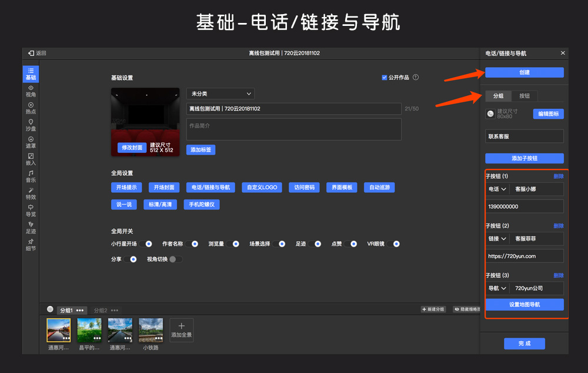Enable the 视角切换 toggle
The image size is (588, 373).
(x=175, y=259)
